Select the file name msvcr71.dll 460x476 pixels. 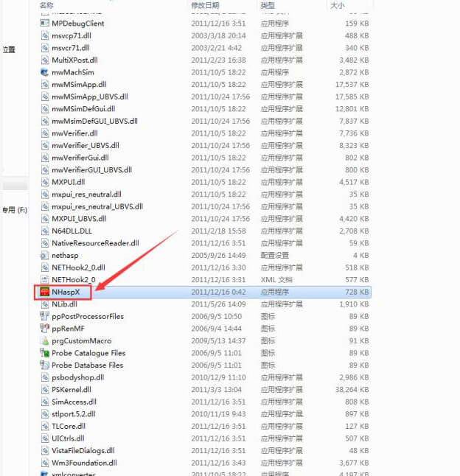[x=71, y=48]
